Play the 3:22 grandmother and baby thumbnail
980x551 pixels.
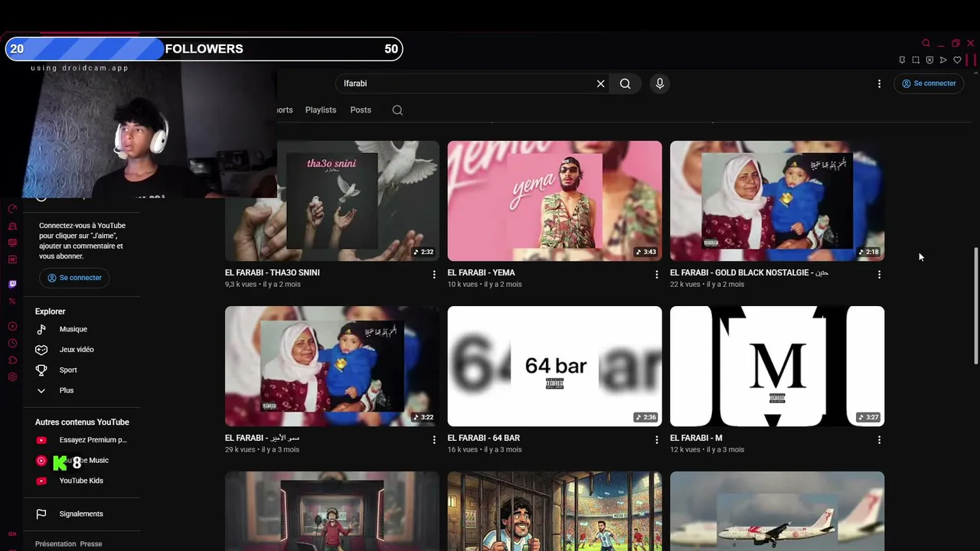pos(332,366)
